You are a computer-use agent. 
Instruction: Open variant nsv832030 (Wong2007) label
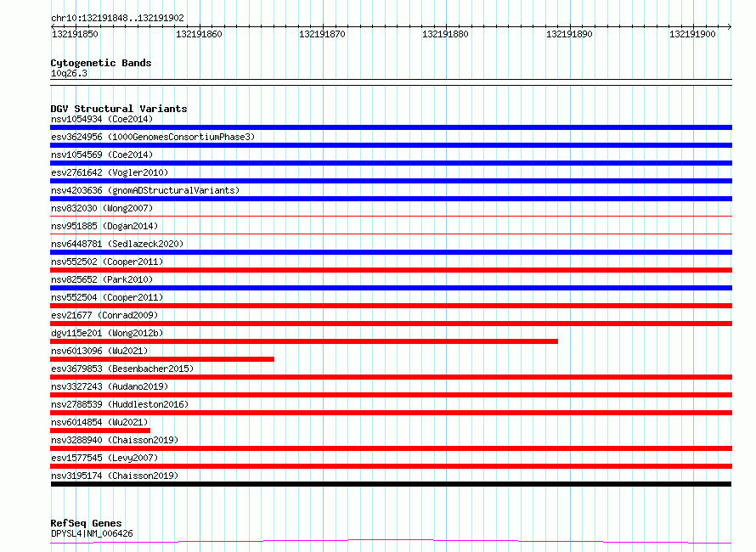point(102,208)
